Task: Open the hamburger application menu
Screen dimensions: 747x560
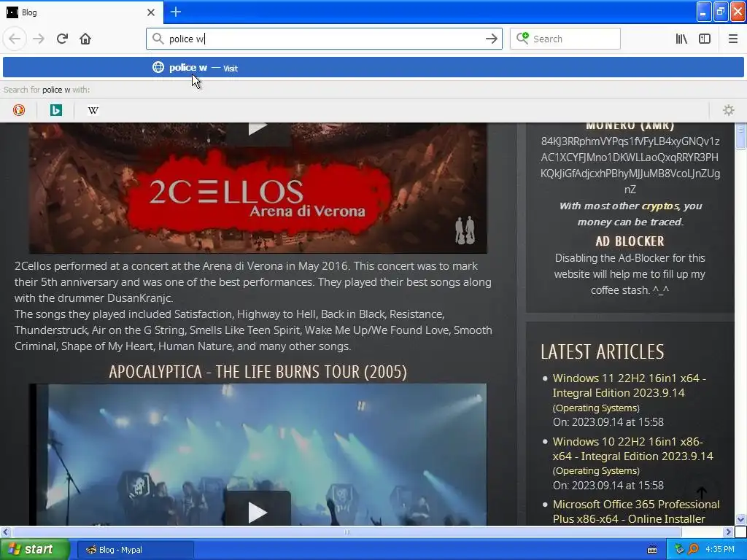Action: pos(733,39)
